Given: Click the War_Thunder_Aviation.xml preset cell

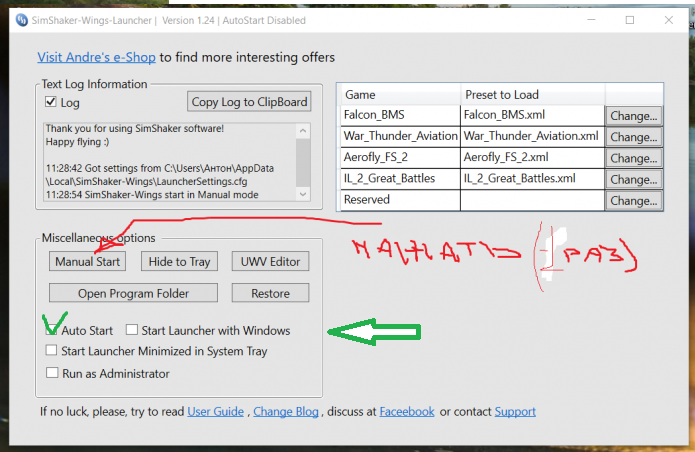Looking at the screenshot, I should click(x=532, y=136).
